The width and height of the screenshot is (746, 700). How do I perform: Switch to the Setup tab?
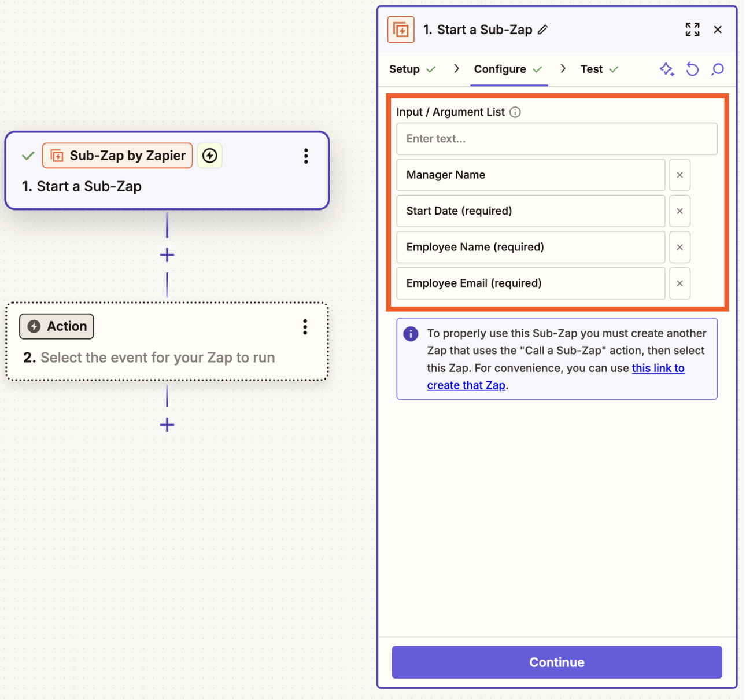point(412,69)
